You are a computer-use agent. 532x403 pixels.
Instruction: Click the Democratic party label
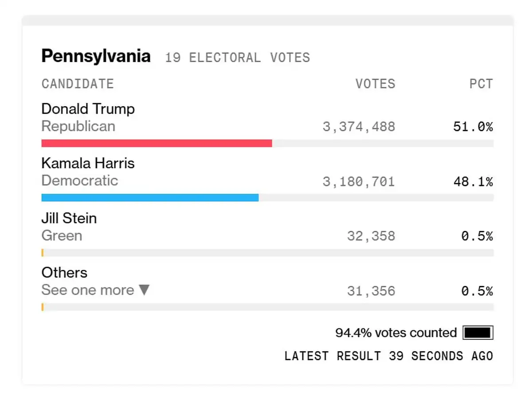click(80, 181)
